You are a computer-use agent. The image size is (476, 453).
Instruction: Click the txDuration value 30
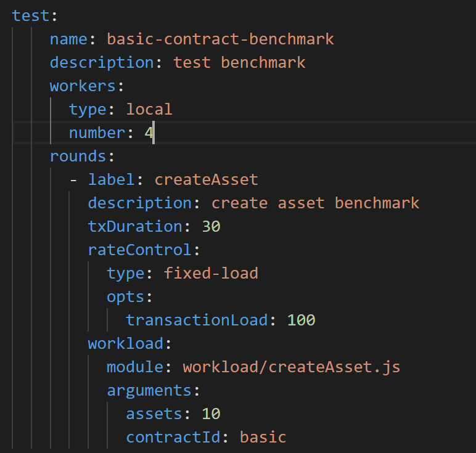(x=211, y=226)
